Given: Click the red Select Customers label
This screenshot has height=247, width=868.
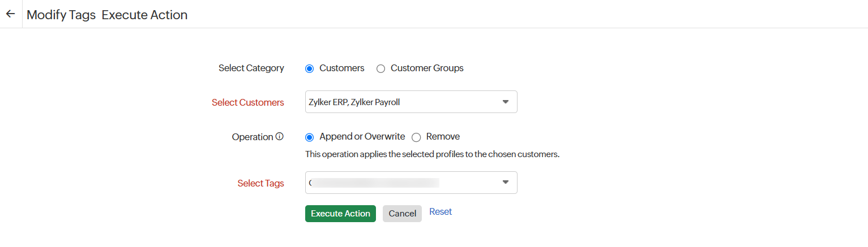Looking at the screenshot, I should pyautogui.click(x=247, y=102).
